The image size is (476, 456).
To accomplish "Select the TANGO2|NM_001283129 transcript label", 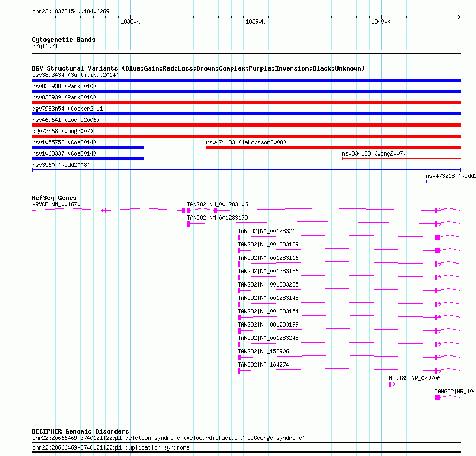I will tap(268, 244).
